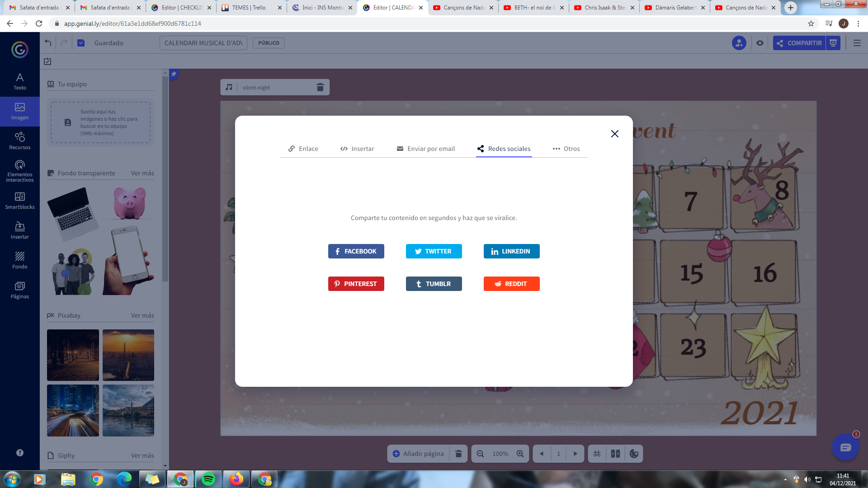Switch to the Insertar tab in dialog
The height and width of the screenshot is (488, 868).
click(357, 149)
